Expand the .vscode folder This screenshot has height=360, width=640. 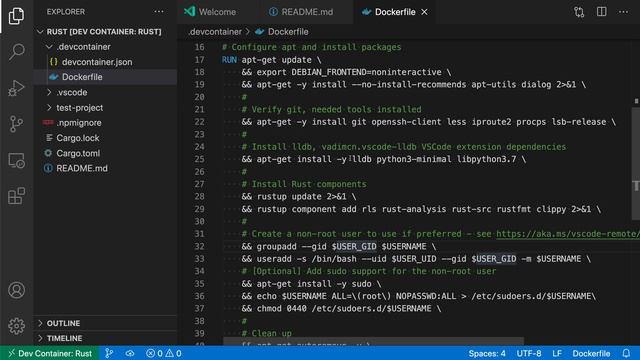[72, 92]
